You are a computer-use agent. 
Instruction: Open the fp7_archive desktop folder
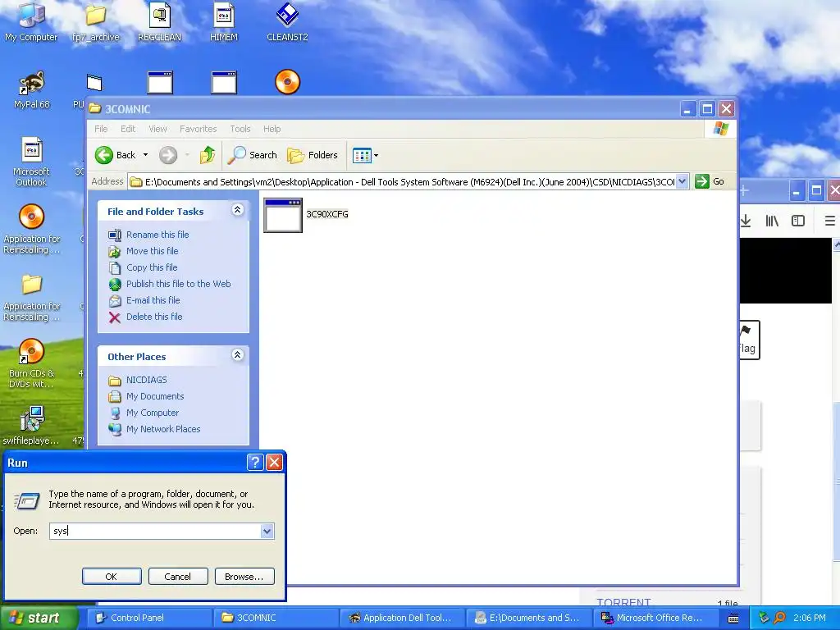click(x=96, y=21)
